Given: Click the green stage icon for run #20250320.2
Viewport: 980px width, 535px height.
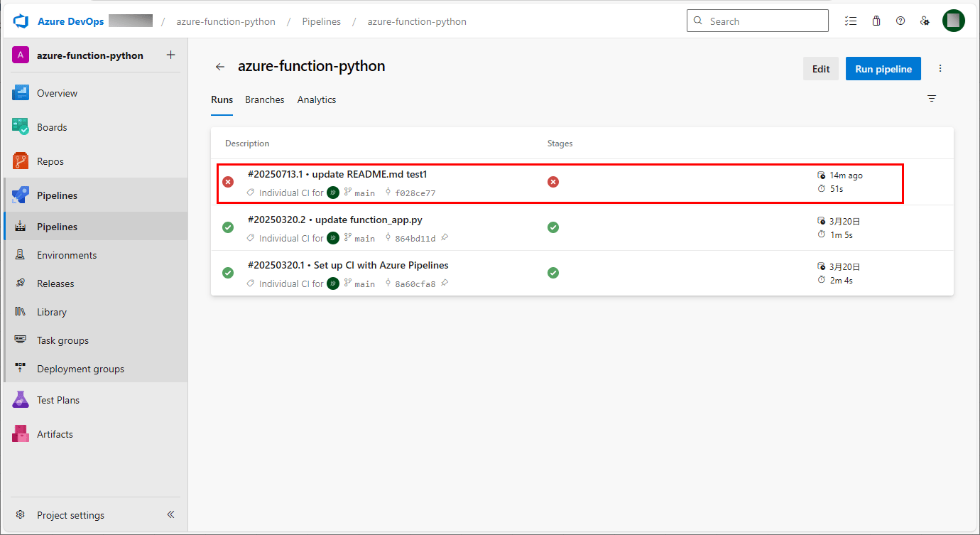Looking at the screenshot, I should [x=553, y=227].
